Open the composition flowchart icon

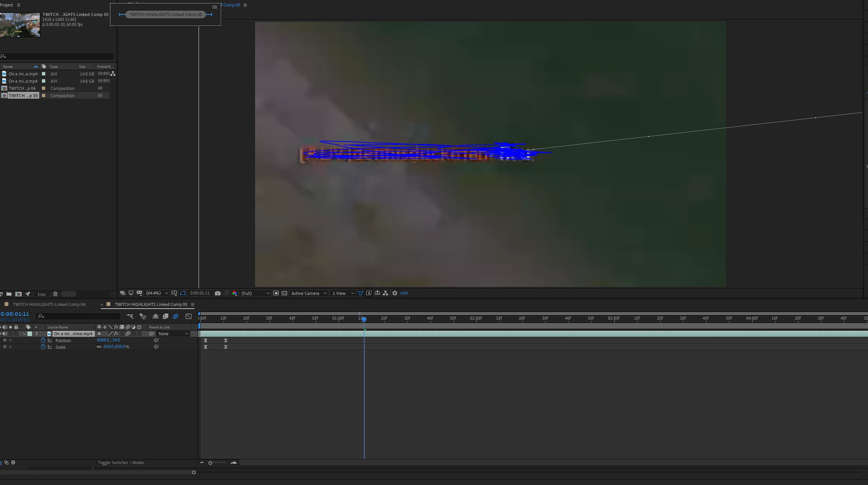point(386,293)
